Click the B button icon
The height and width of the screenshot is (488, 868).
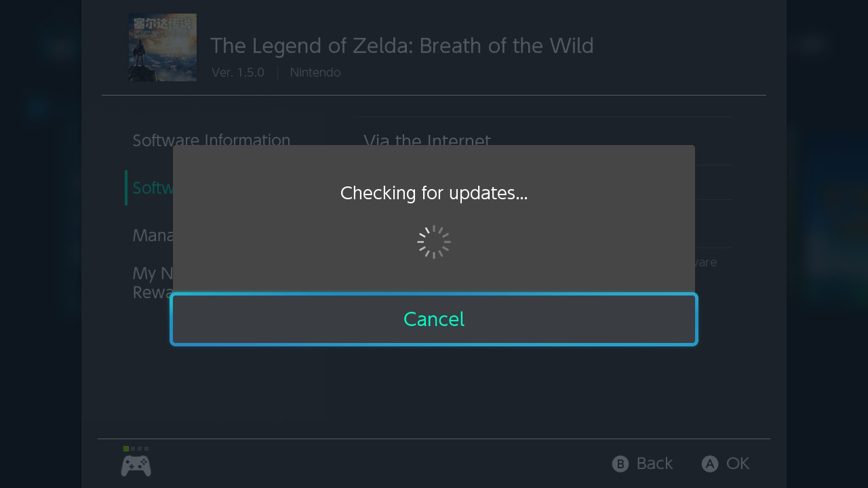pos(620,464)
